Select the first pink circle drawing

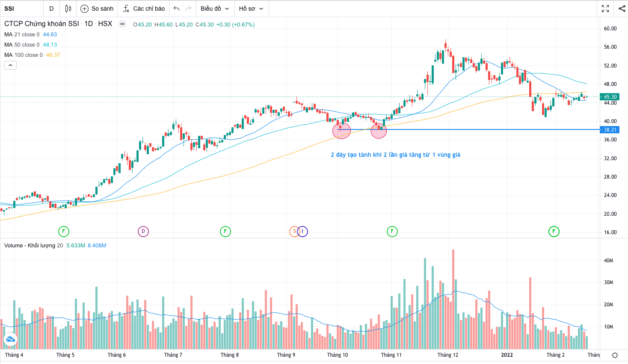[x=341, y=131]
